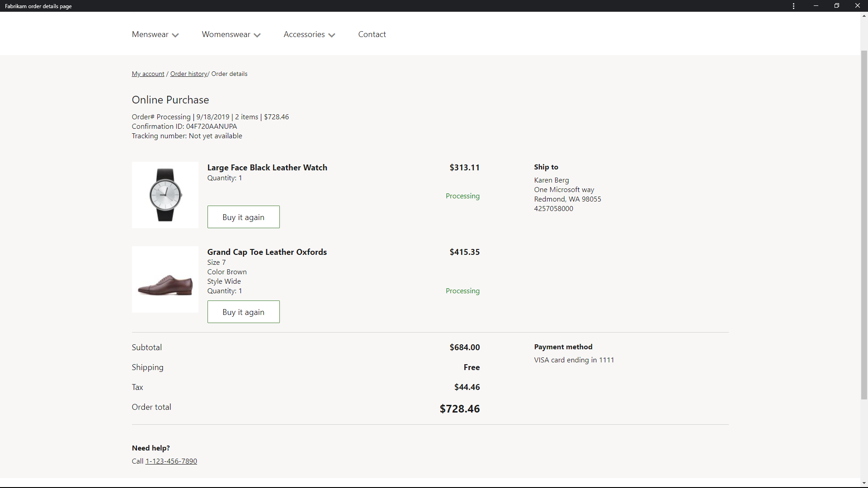Navigate to Order history page
This screenshot has height=488, width=868.
pyautogui.click(x=189, y=73)
